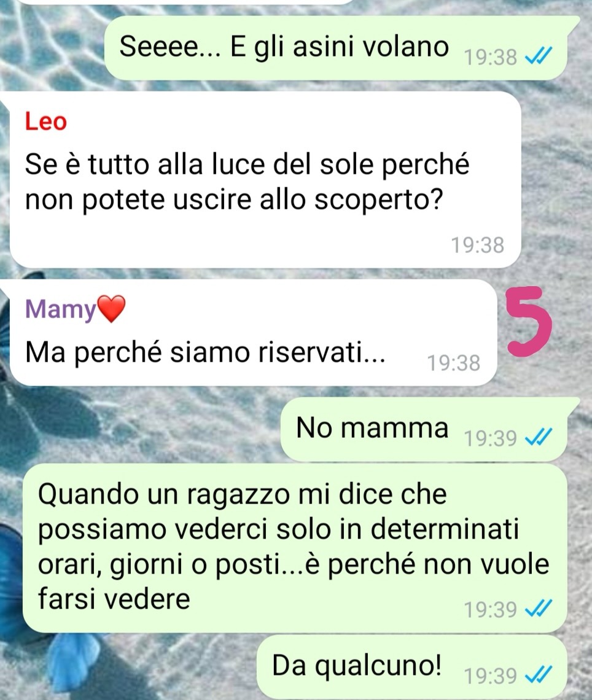Select the 'No mamma' message bubble
Screen dimensions: 592x700
[424, 429]
